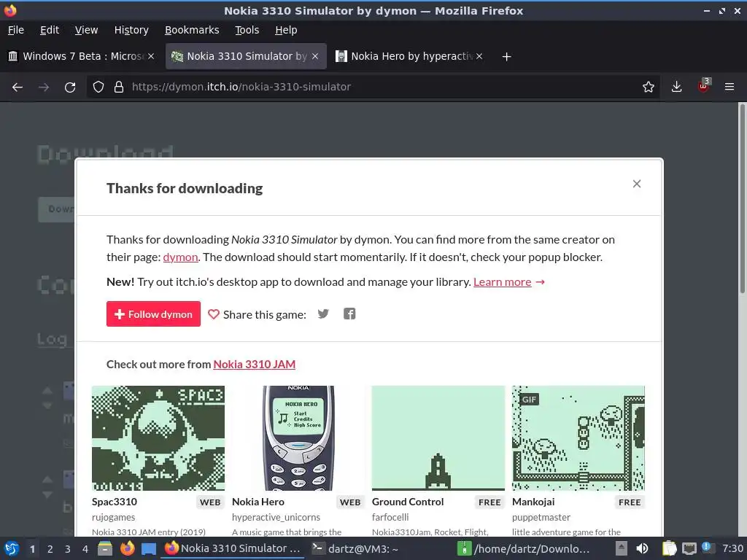This screenshot has width=747, height=560.
Task: Click the Mankojai game title
Action: tap(533, 502)
